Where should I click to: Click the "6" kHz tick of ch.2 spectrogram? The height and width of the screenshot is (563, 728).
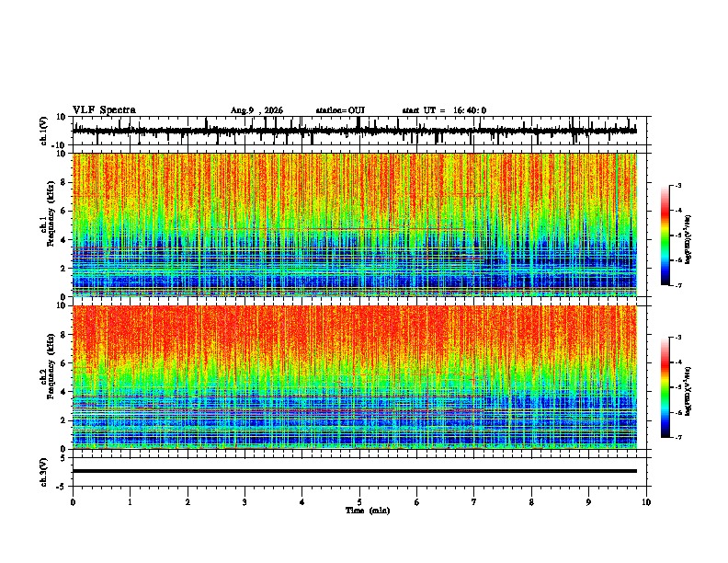click(x=63, y=363)
